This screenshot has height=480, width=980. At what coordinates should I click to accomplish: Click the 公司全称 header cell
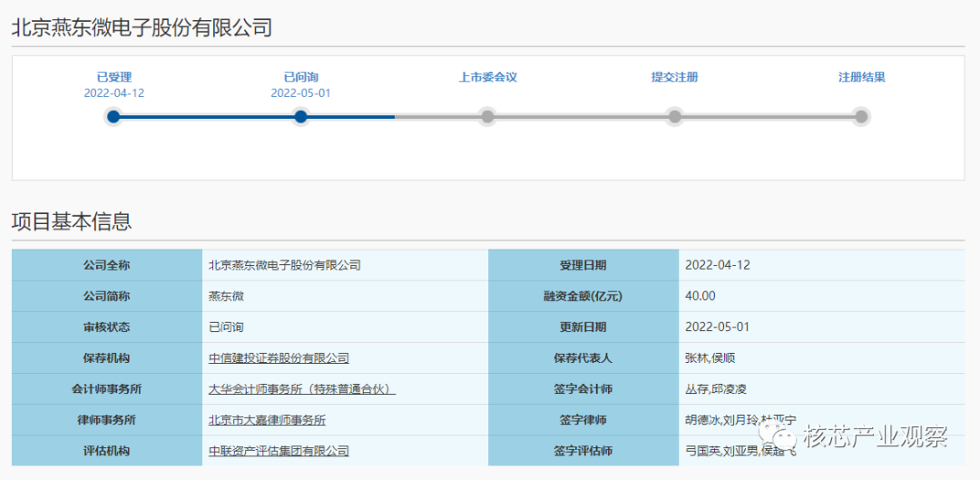107,265
